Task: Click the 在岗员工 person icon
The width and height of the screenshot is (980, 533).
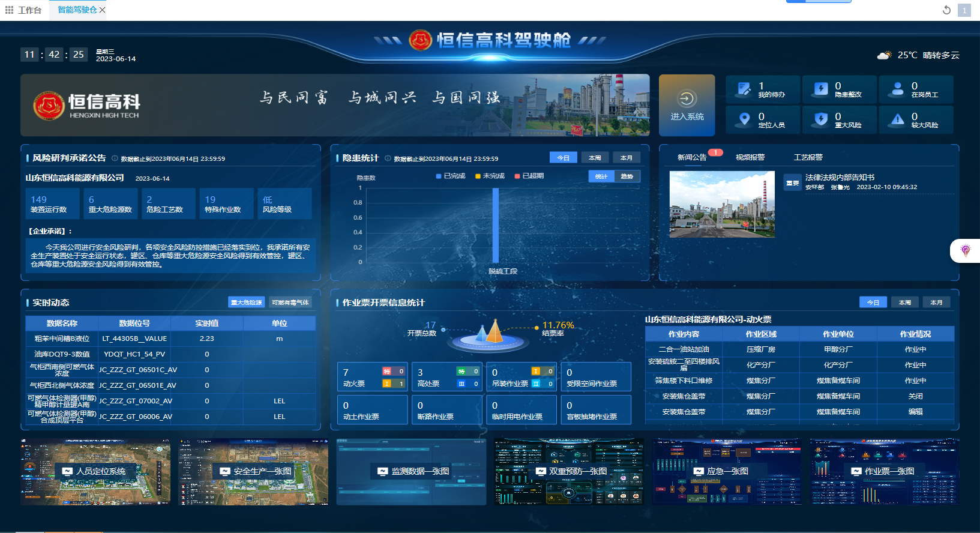Action: [x=897, y=89]
